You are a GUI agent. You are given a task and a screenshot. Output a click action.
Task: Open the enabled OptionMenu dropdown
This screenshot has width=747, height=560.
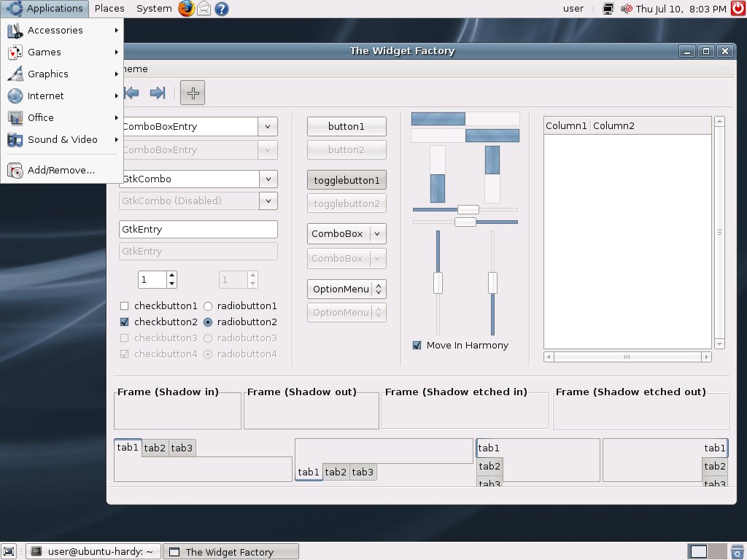347,289
